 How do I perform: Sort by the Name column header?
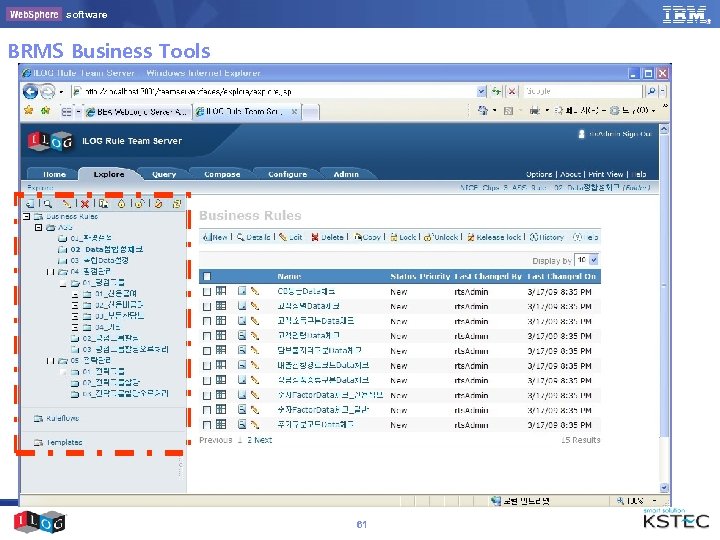[x=289, y=276]
